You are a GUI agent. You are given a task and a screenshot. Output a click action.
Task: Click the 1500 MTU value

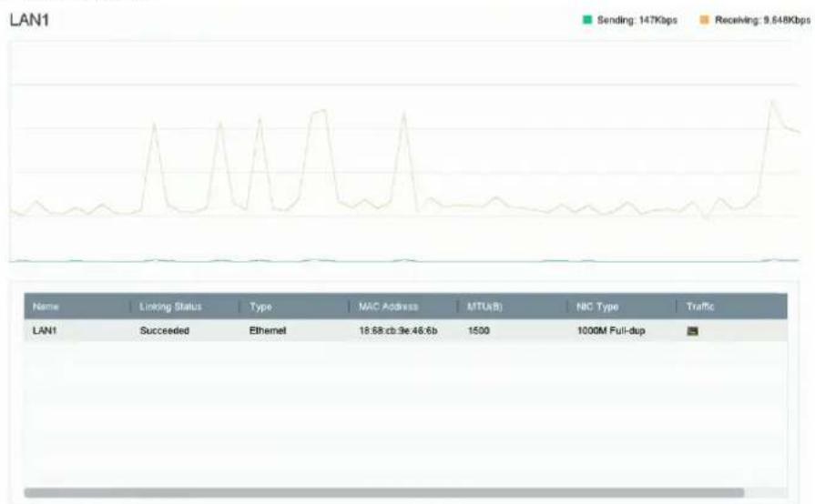(x=478, y=330)
